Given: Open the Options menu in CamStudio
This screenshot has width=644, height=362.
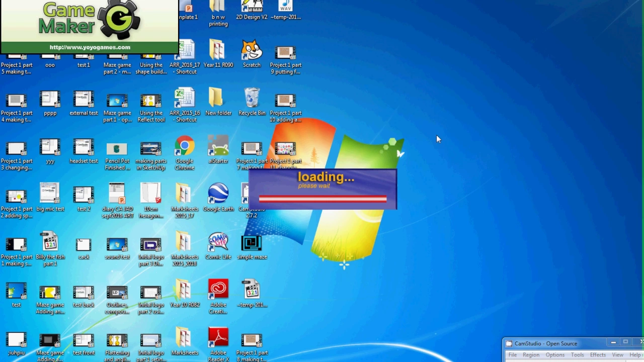Looking at the screenshot, I should pyautogui.click(x=555, y=355).
